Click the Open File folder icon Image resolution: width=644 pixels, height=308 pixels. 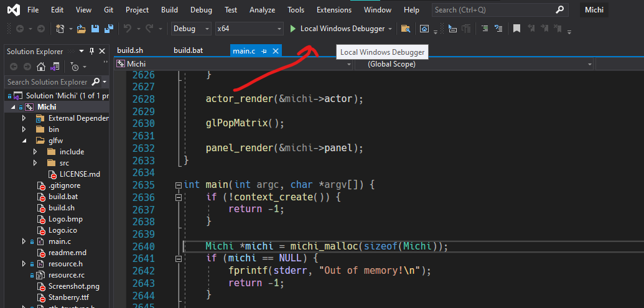point(82,29)
